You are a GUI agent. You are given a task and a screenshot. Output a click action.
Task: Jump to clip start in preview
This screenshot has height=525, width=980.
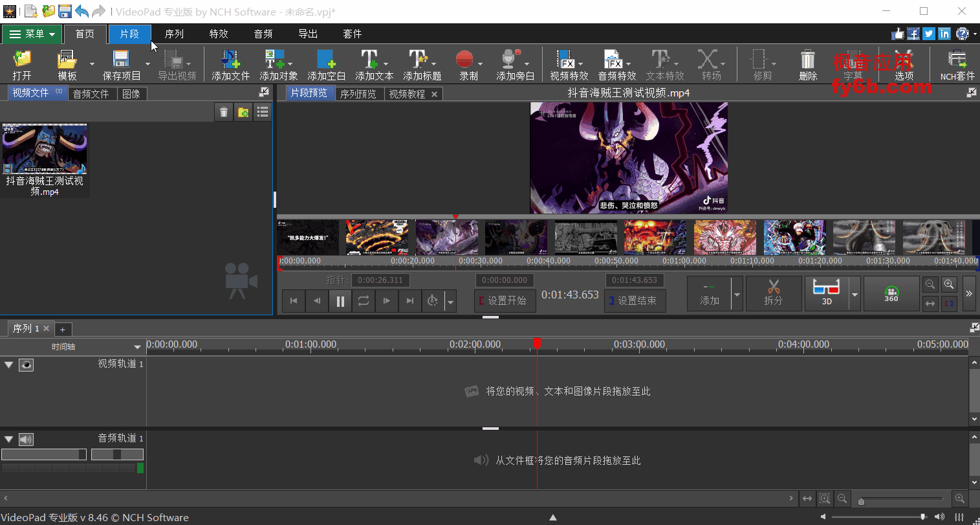click(294, 300)
